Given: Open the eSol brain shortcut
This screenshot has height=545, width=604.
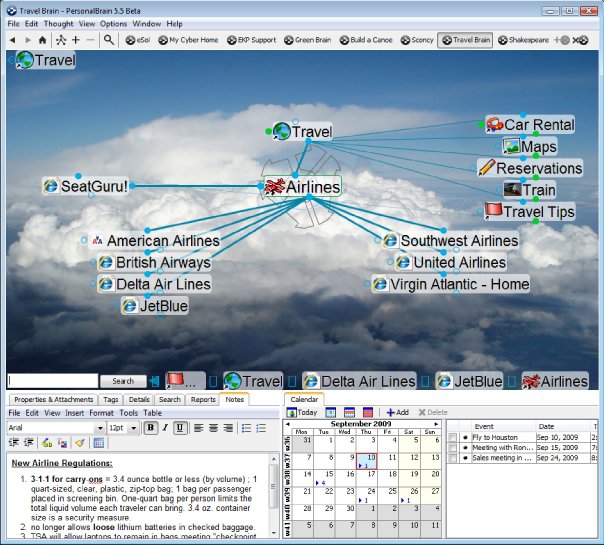Looking at the screenshot, I should (138, 40).
